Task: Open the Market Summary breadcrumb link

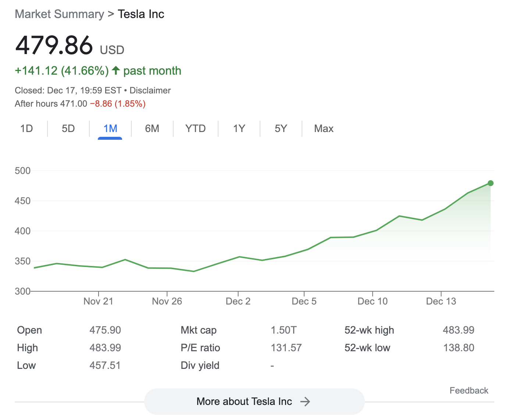Action: 60,14
